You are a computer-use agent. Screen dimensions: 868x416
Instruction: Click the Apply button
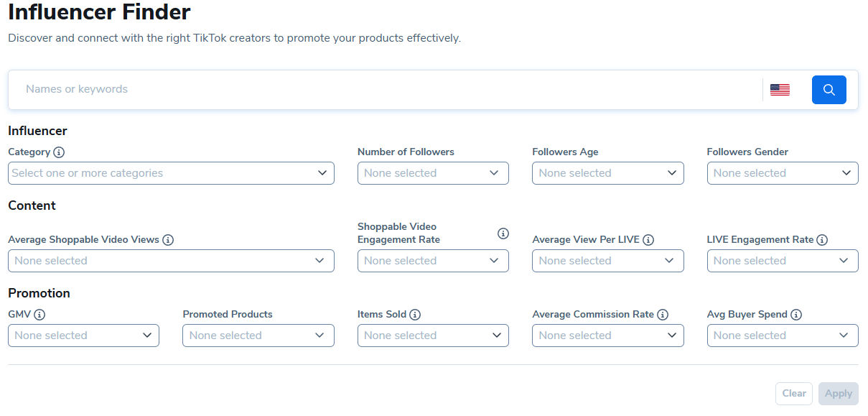pos(838,394)
